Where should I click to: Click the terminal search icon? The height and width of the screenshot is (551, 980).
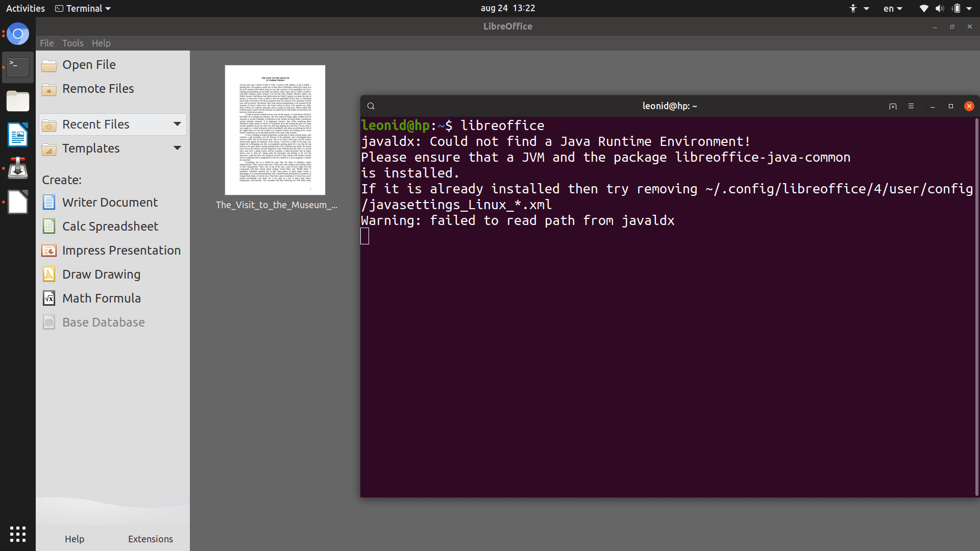point(371,106)
